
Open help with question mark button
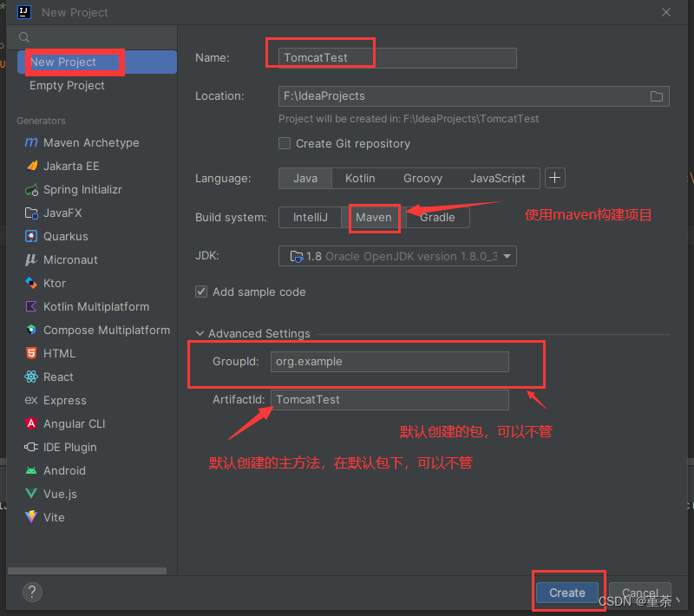[32, 592]
